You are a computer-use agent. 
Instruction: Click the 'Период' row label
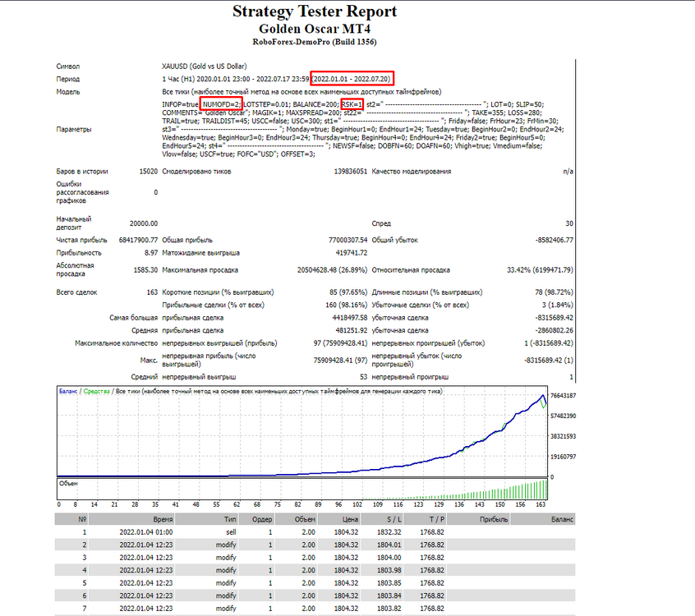(x=68, y=79)
